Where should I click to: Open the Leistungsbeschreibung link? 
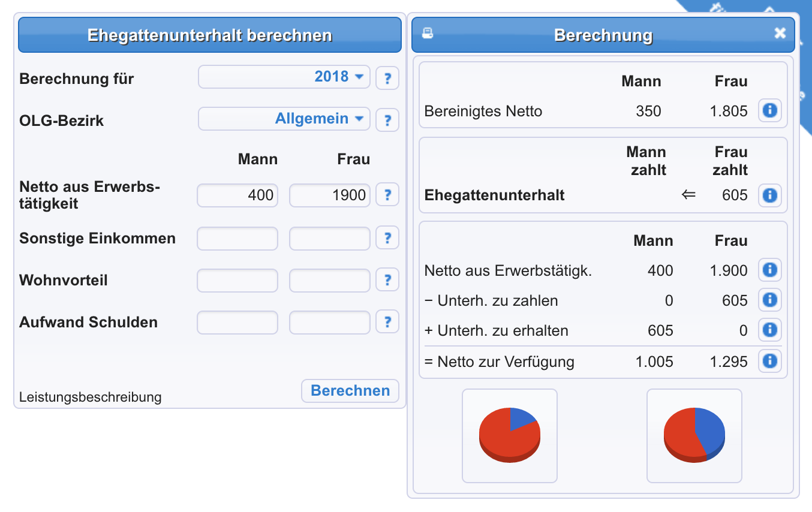[x=90, y=397]
